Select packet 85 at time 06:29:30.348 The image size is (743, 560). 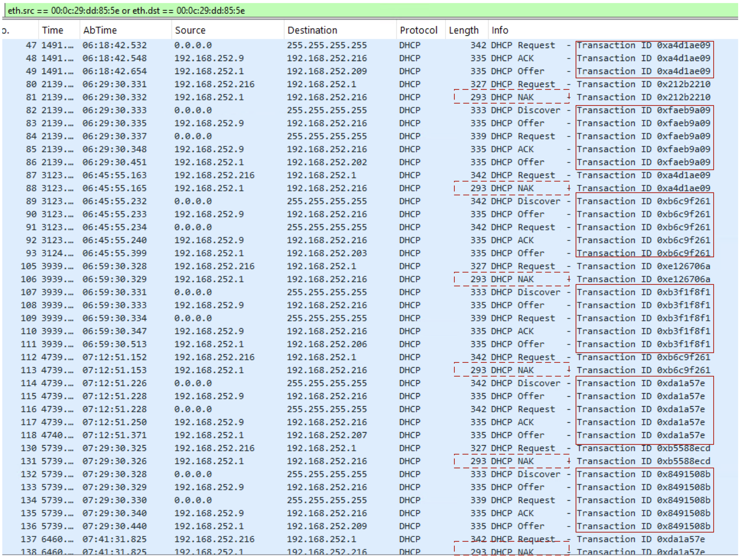pyautogui.click(x=370, y=149)
